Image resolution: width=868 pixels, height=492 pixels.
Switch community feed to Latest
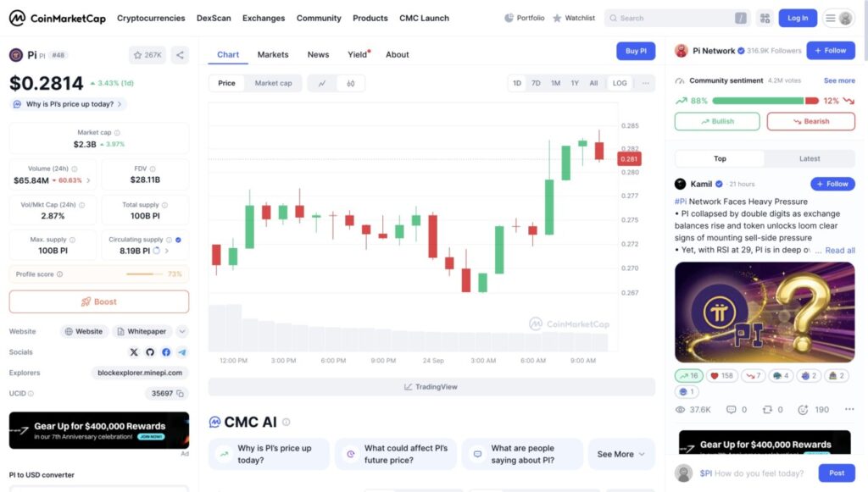(x=809, y=158)
